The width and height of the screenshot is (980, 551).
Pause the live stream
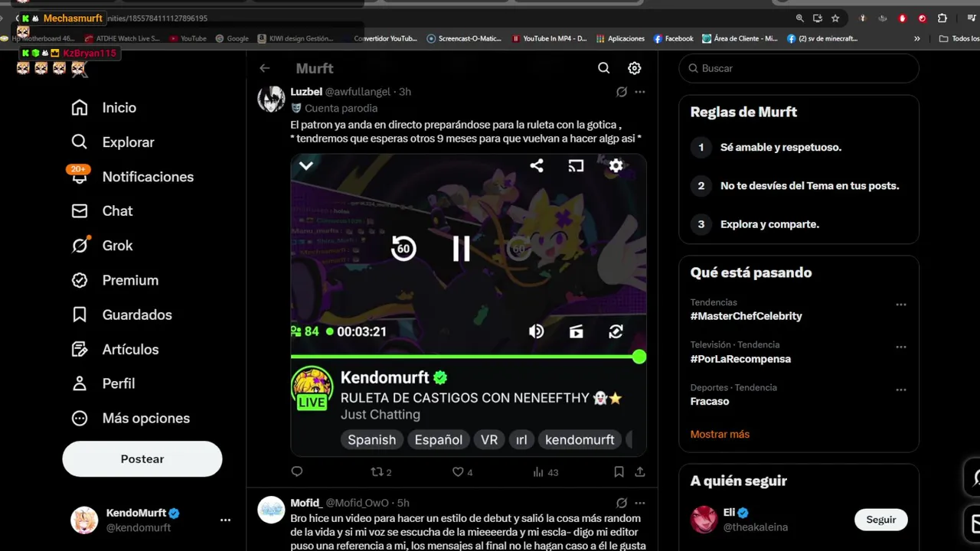[461, 248]
